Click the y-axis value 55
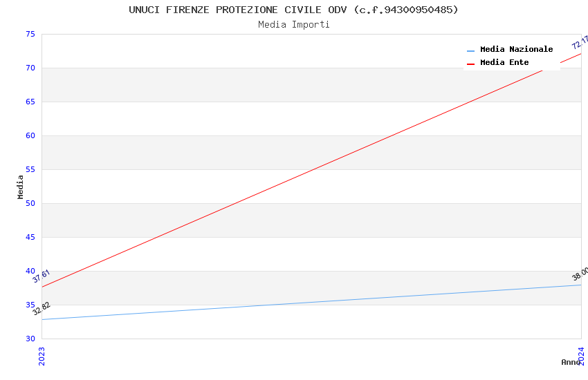 [x=30, y=169]
